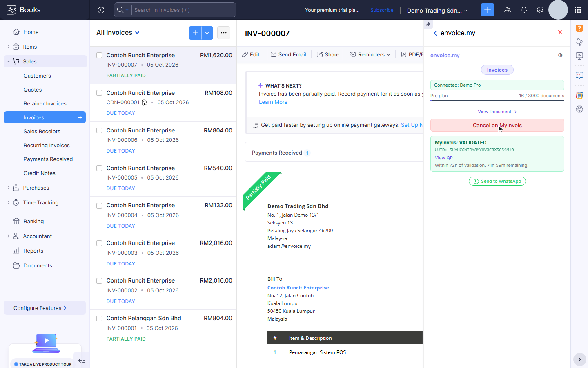This screenshot has width=588, height=368.
Task: Select checkbox for invoice INV-000007
Action: coord(99,55)
